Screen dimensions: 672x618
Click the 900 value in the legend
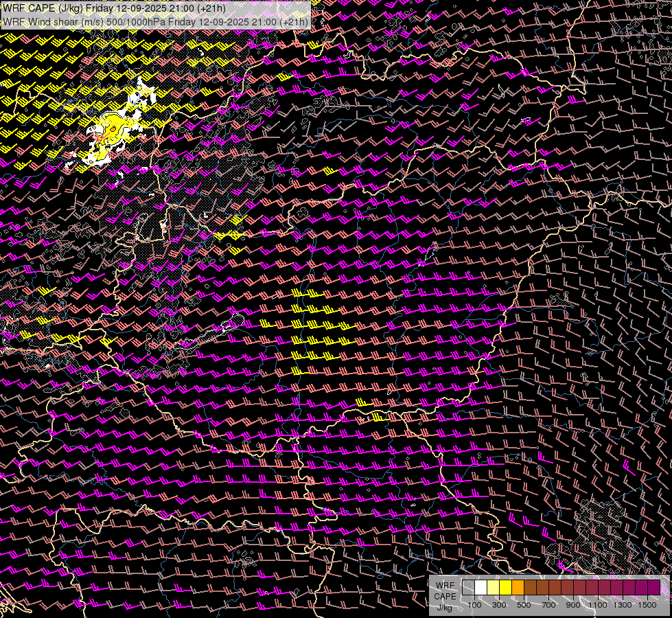[x=573, y=605]
